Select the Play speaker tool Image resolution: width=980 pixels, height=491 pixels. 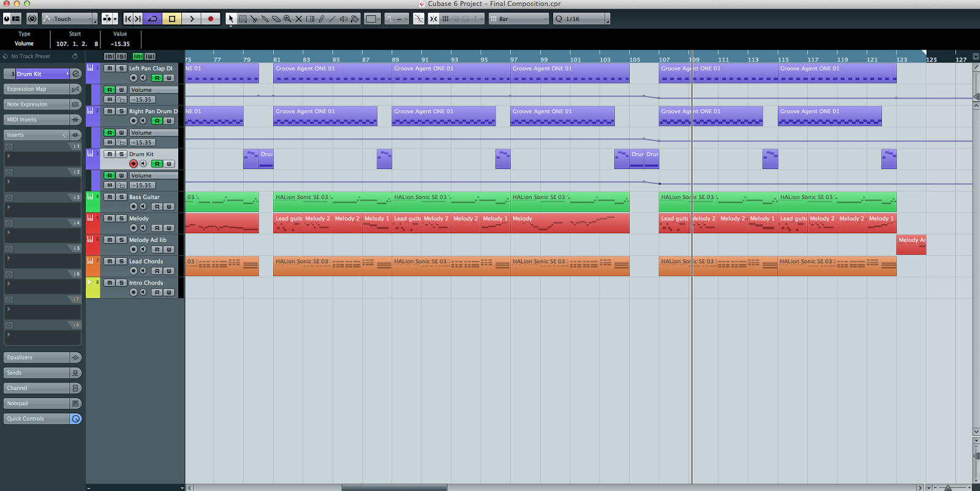coord(344,19)
